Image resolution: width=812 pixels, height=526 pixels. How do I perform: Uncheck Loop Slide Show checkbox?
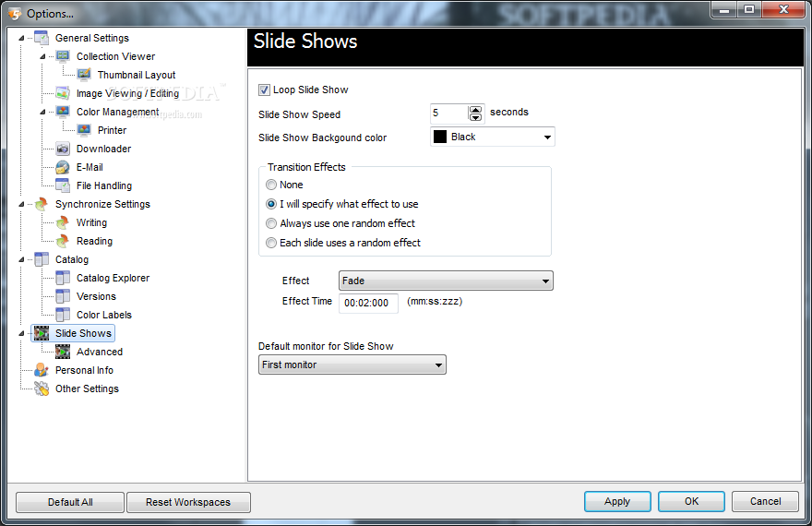(264, 90)
